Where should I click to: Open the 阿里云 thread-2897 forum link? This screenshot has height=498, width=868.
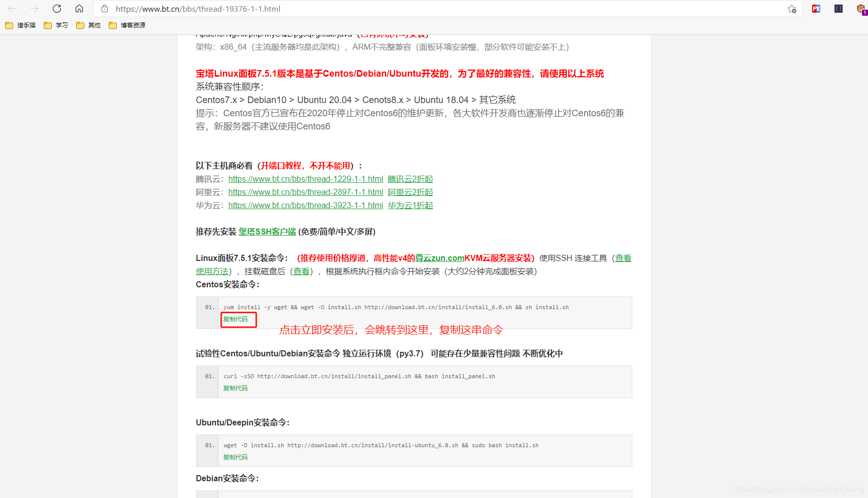tap(305, 192)
